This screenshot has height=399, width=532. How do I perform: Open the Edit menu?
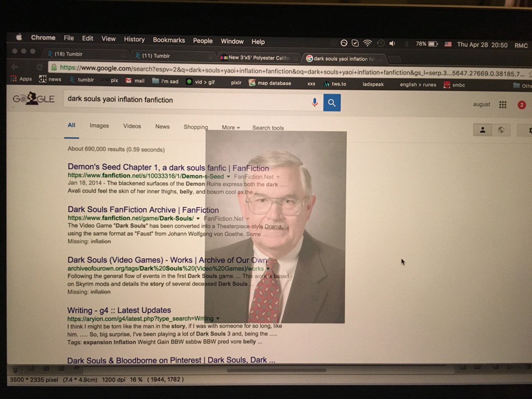point(88,38)
